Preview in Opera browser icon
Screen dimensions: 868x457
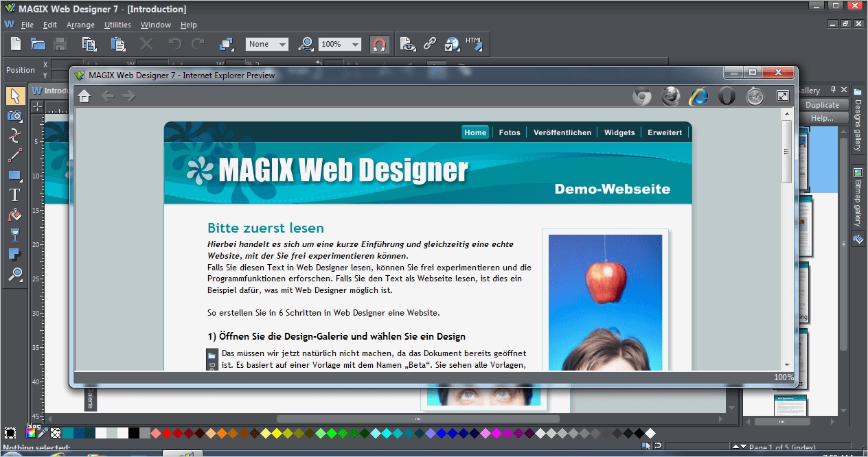(x=727, y=96)
